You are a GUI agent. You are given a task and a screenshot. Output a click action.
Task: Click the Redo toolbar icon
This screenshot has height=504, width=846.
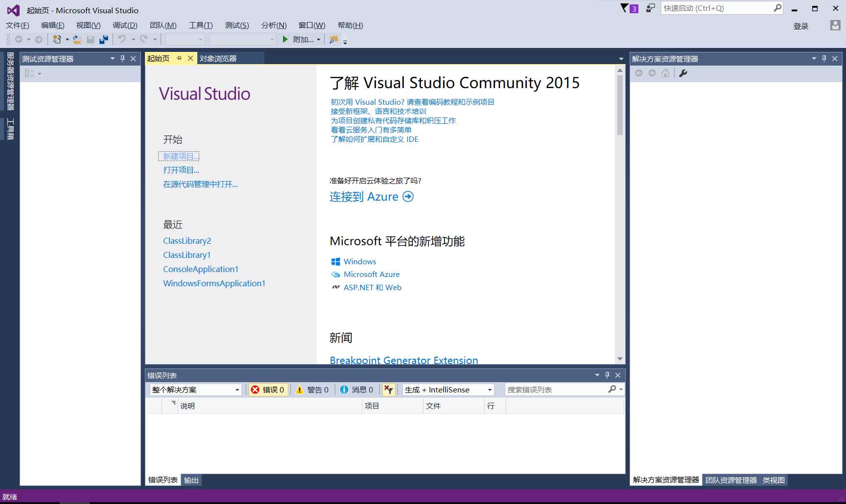[143, 39]
